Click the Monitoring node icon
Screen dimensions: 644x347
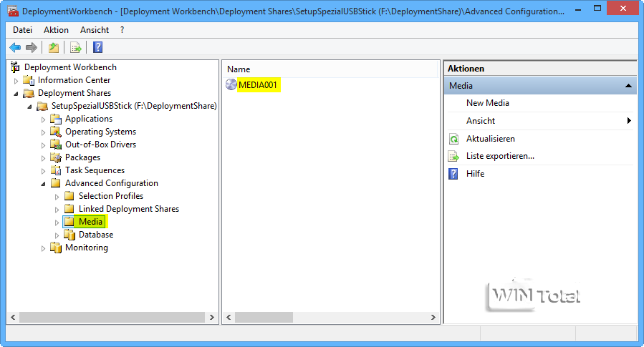[x=55, y=248]
